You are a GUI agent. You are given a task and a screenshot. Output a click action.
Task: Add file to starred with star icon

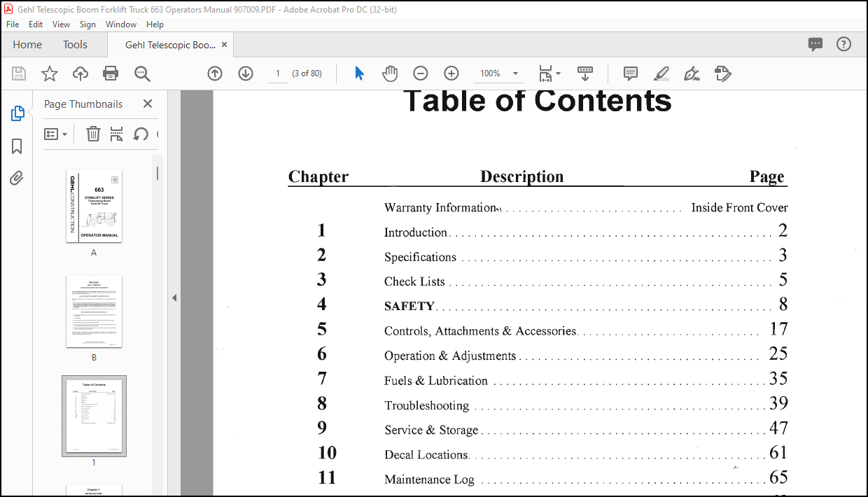pos(50,73)
